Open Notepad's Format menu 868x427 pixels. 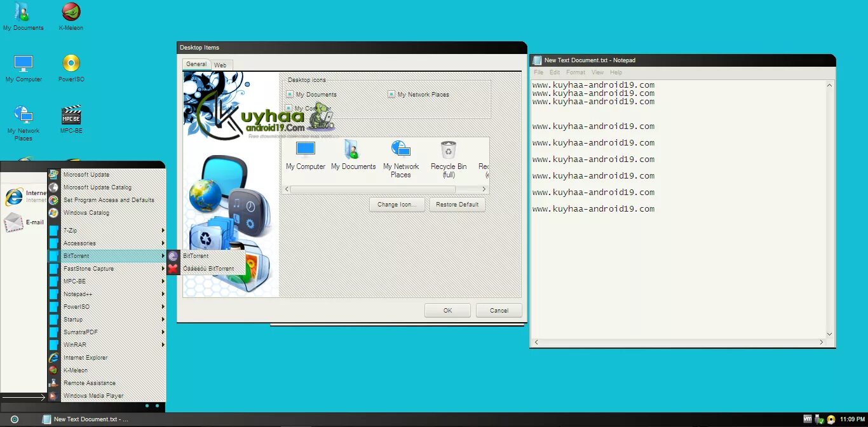pos(575,72)
